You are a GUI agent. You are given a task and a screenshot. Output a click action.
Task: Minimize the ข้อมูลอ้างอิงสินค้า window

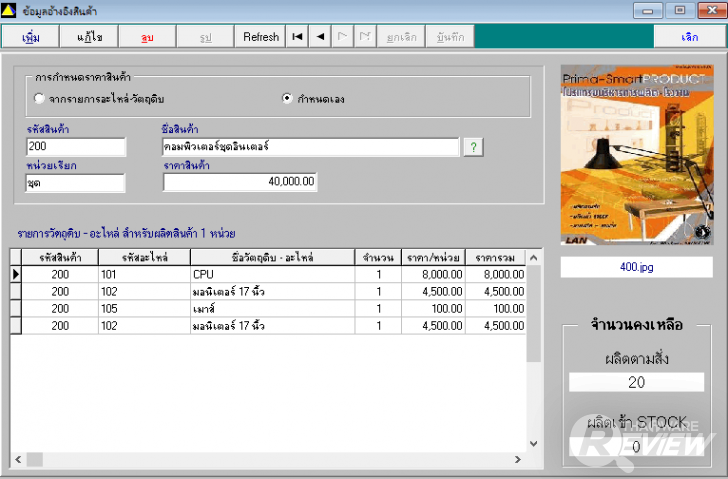[648, 10]
